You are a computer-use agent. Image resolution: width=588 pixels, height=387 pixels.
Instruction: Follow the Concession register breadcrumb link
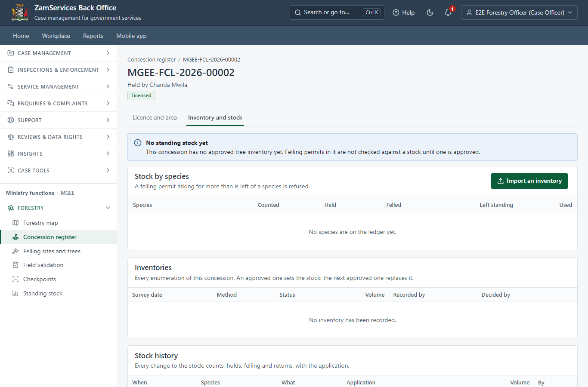tap(152, 59)
